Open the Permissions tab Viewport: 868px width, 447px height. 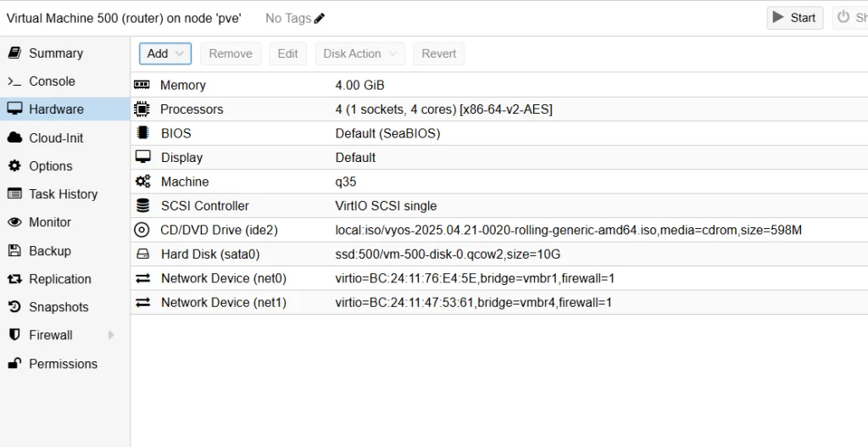click(x=63, y=364)
